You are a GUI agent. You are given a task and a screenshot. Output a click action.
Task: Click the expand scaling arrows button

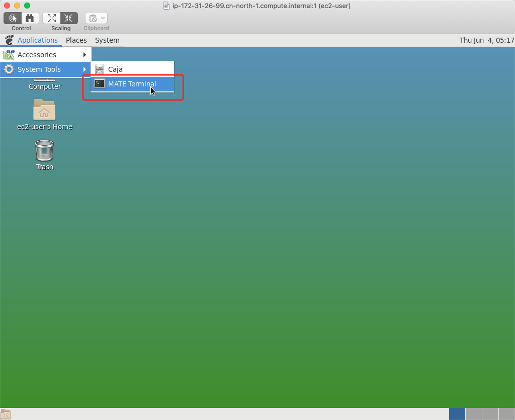coord(52,18)
